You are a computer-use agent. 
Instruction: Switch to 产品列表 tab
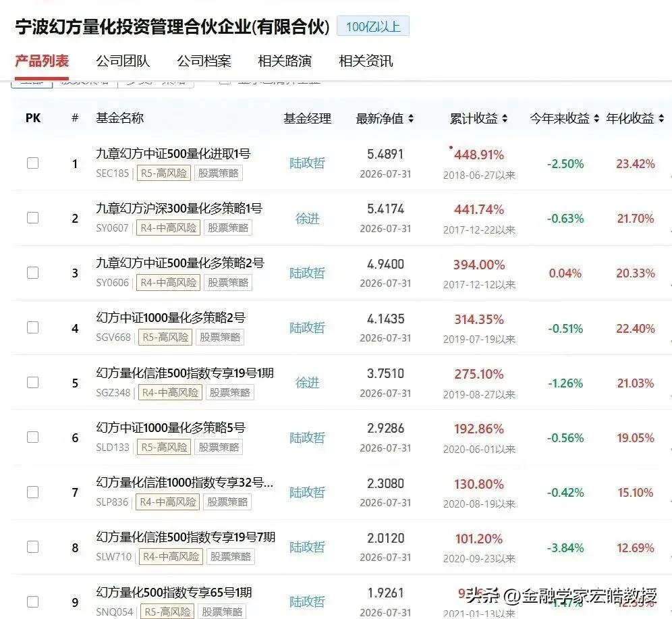coord(42,61)
